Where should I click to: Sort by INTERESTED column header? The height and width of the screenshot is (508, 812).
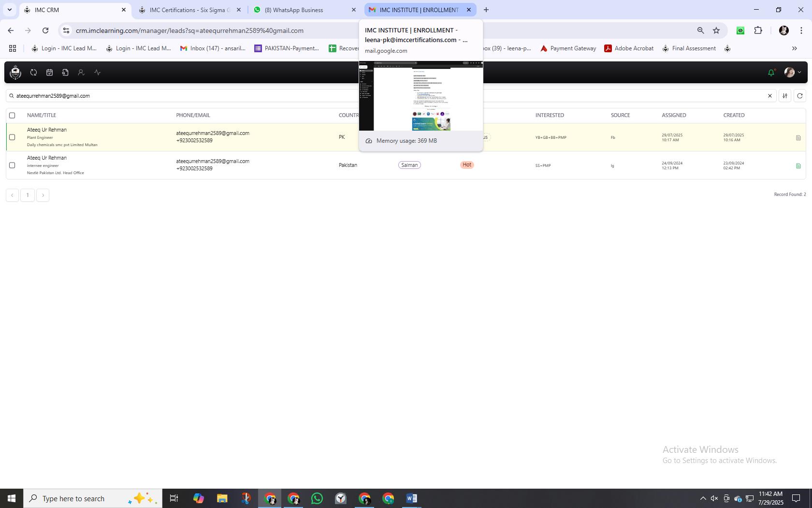[550, 115]
